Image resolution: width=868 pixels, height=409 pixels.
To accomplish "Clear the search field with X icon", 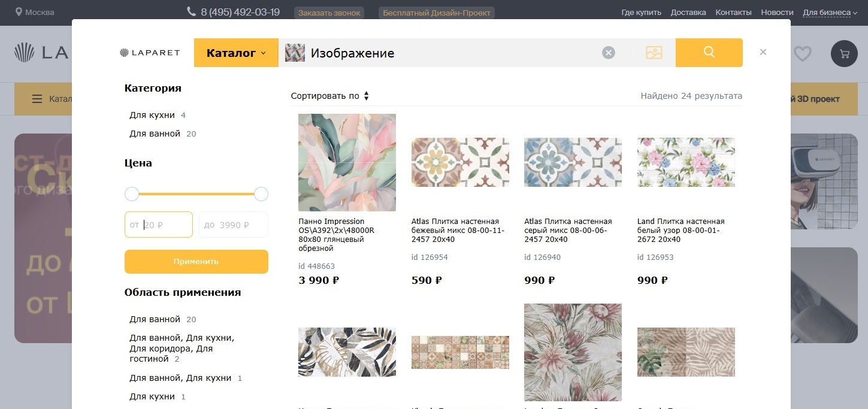I will click(609, 53).
